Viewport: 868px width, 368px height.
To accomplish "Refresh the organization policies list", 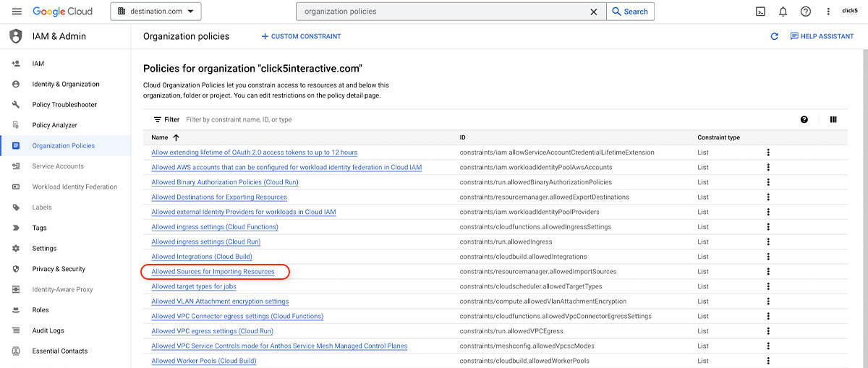I will 775,36.
